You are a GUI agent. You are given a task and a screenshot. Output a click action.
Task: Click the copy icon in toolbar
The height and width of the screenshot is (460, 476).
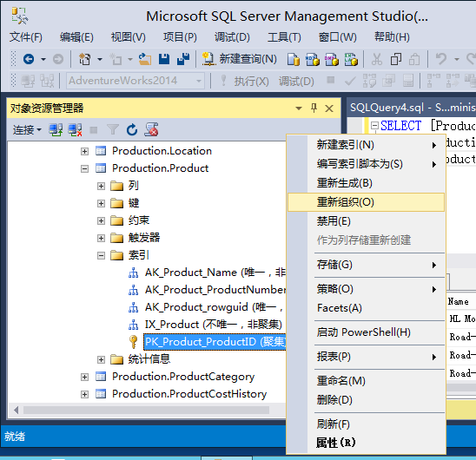point(396,59)
